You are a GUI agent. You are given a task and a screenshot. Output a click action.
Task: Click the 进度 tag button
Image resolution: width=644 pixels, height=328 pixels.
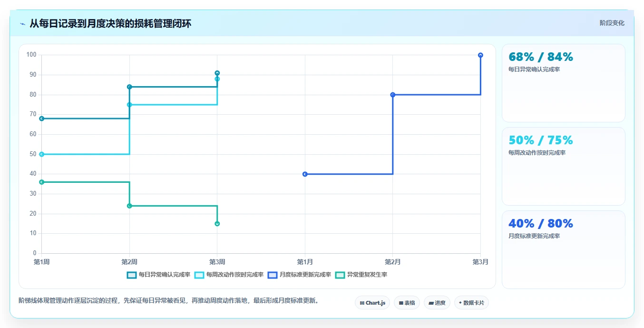coord(437,303)
